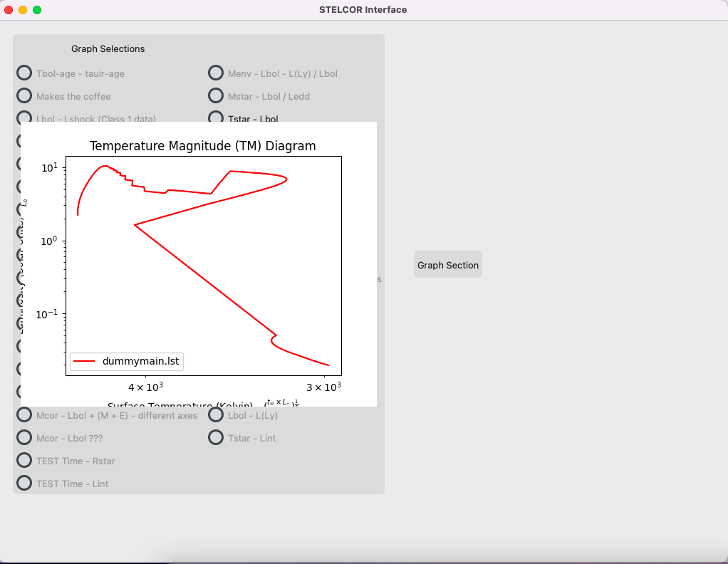Click the Temperature Magnitude (TM) Diagram title

click(202, 146)
